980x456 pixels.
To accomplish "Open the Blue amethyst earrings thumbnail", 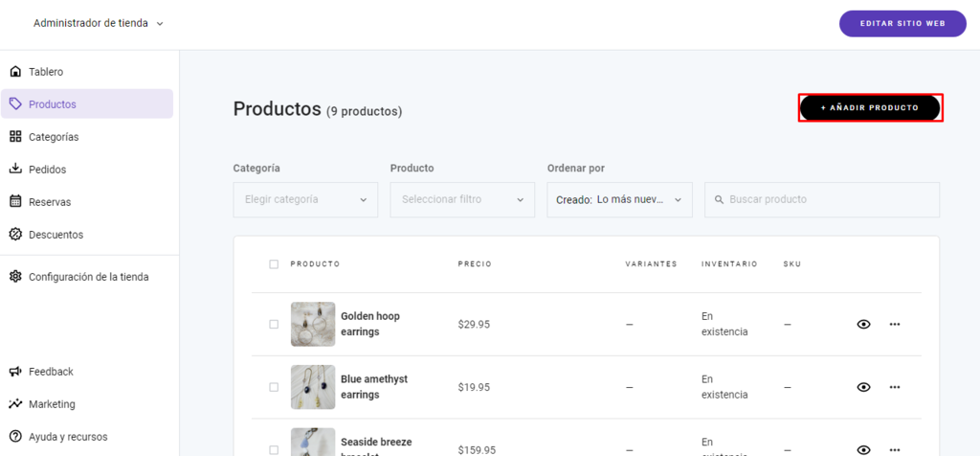I will pos(313,387).
